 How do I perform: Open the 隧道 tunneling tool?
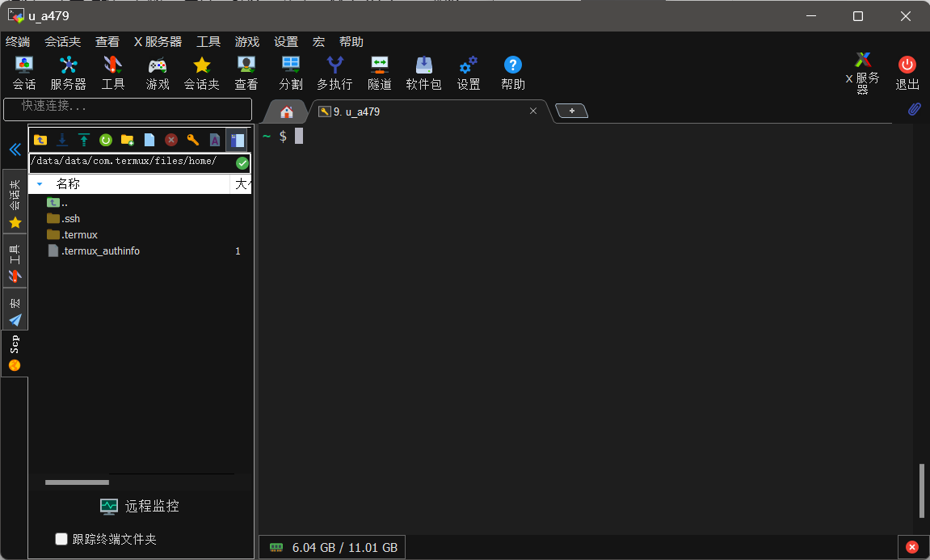[x=379, y=73]
